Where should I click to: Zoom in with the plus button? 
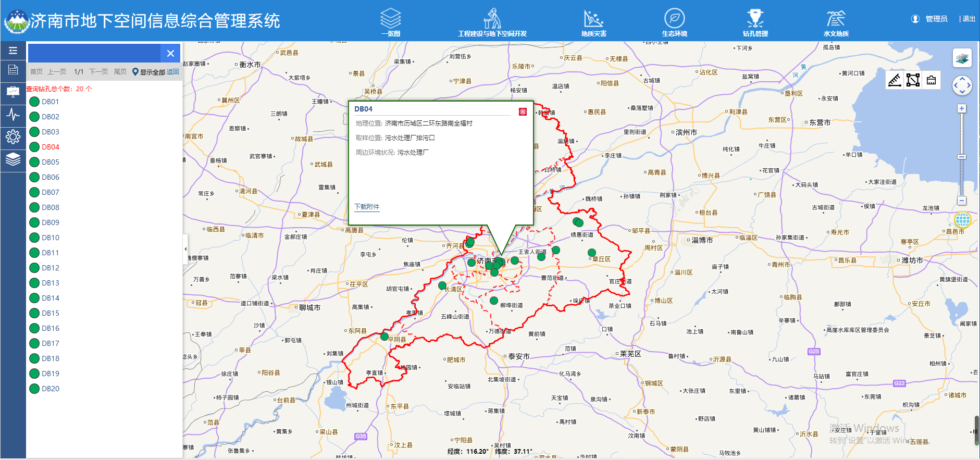(962, 108)
